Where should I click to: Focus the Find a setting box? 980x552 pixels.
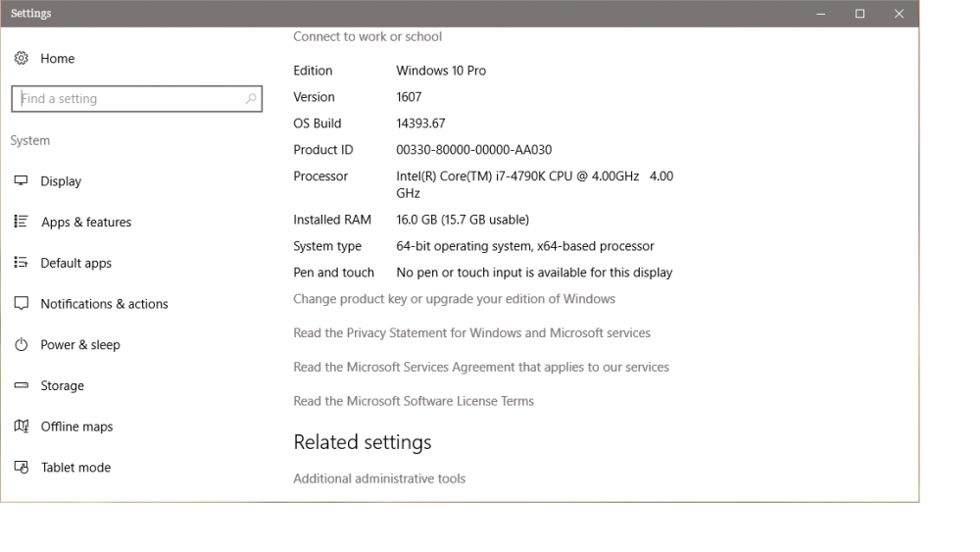click(x=127, y=99)
